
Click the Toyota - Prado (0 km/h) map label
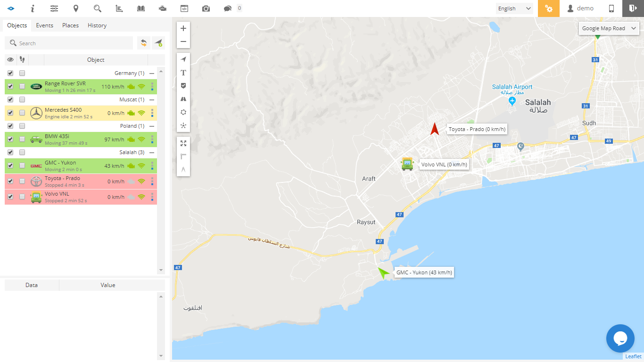click(477, 129)
